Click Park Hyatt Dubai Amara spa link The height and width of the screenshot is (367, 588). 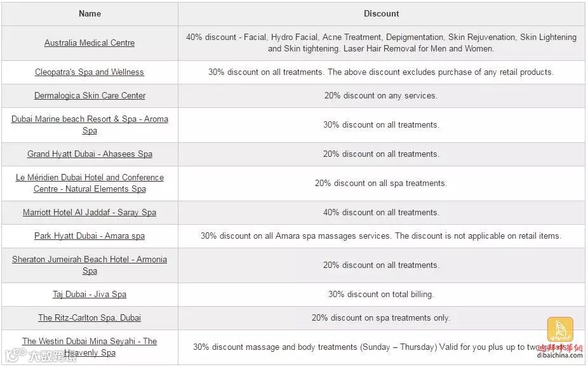pyautogui.click(x=90, y=236)
